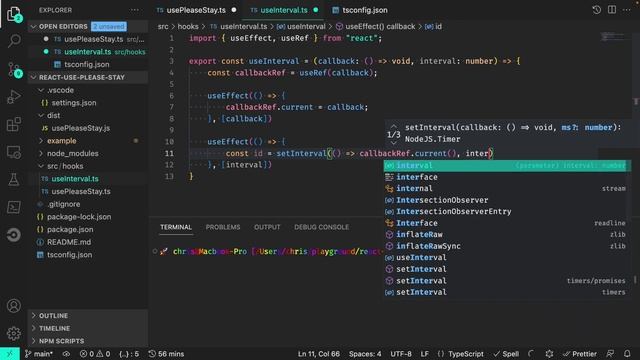Click the remote window indicator in status bar
Viewport: 640px width, 360px height.
click(x=10, y=354)
